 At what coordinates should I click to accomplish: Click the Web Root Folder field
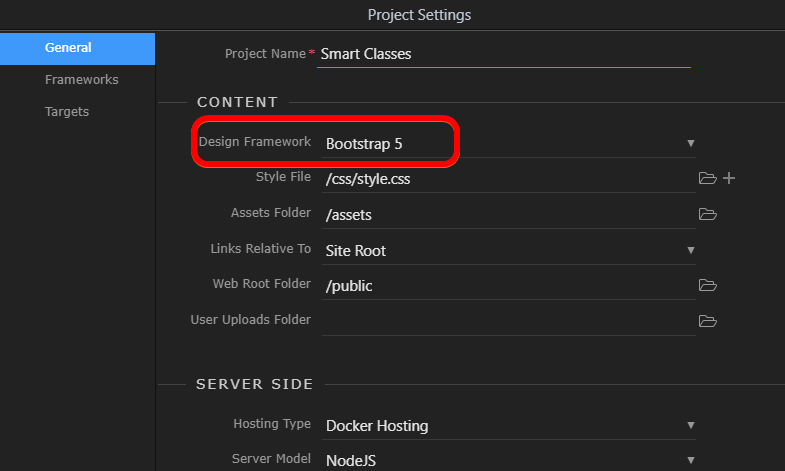point(509,286)
